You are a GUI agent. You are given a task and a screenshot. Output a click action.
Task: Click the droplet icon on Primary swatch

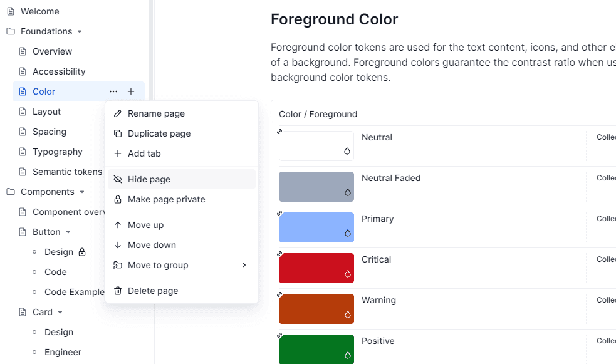tap(348, 233)
